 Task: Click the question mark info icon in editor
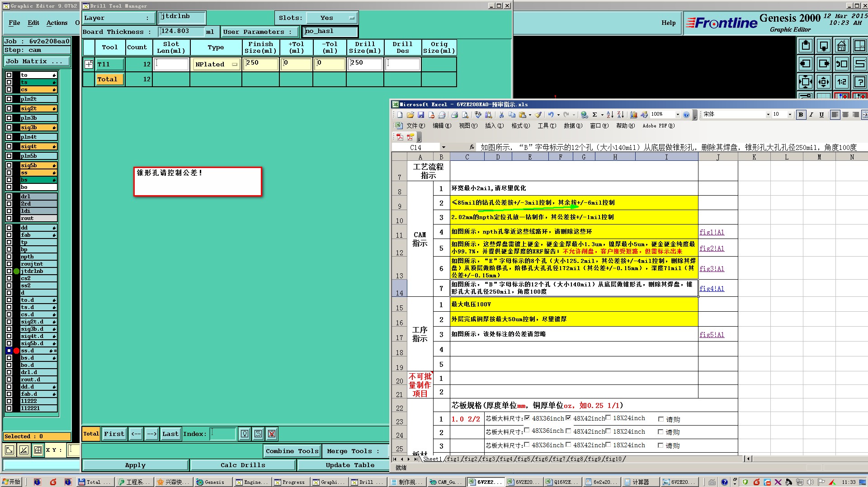point(859,82)
